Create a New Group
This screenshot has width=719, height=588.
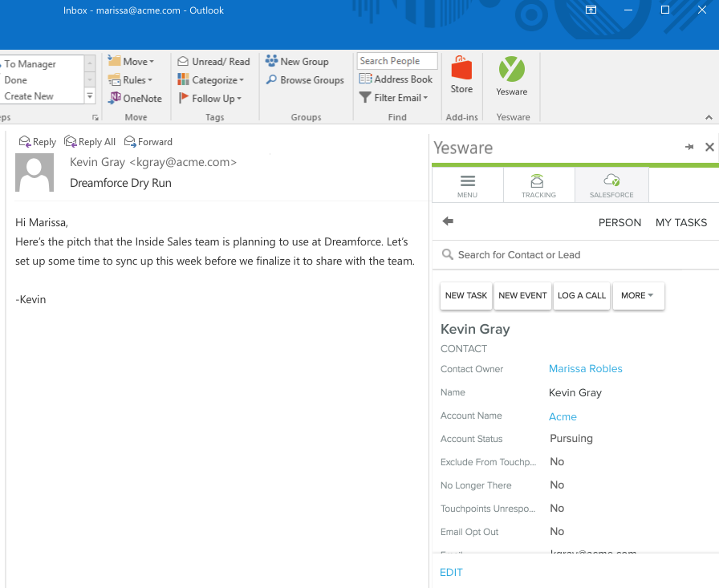coord(297,62)
